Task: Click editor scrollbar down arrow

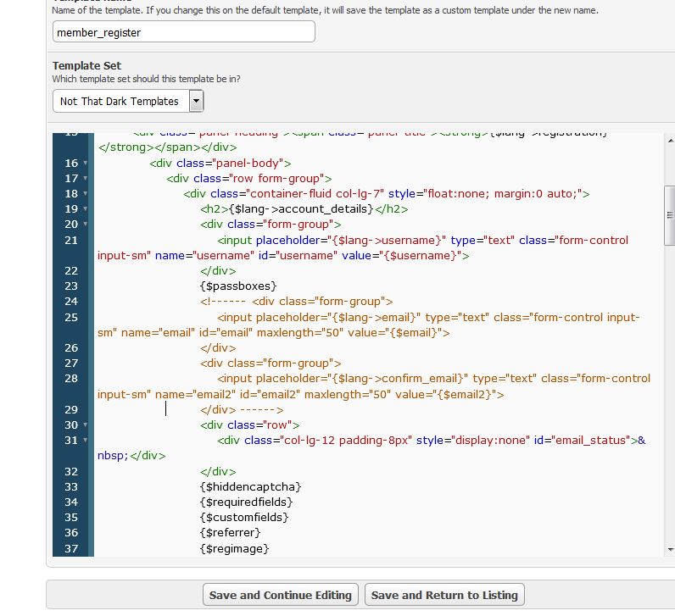Action: (670, 549)
